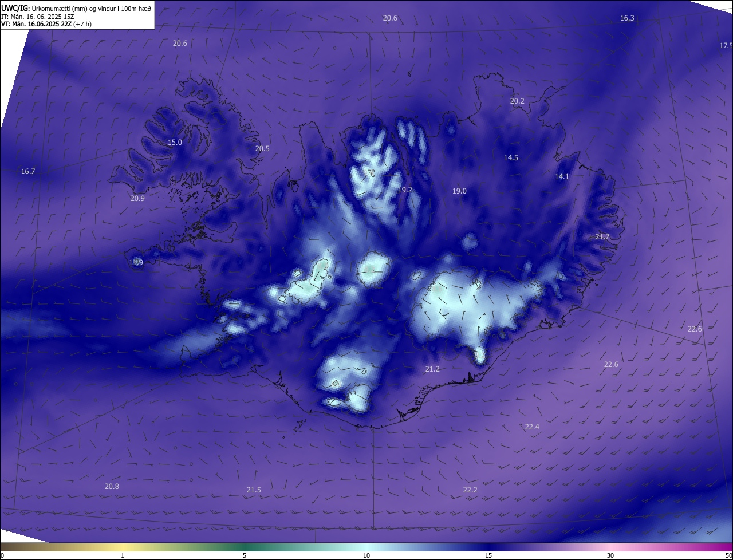Click the 21.2 value label

(432, 369)
